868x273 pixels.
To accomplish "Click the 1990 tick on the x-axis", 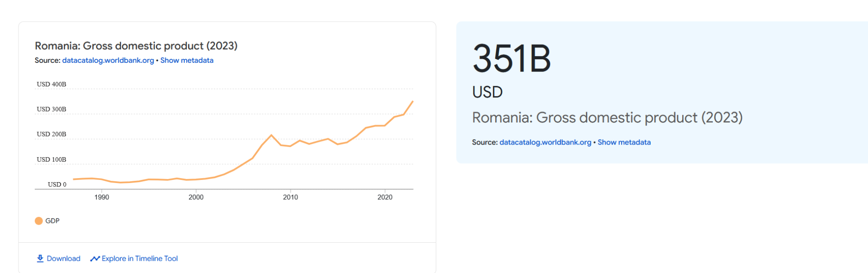I will pyautogui.click(x=102, y=197).
